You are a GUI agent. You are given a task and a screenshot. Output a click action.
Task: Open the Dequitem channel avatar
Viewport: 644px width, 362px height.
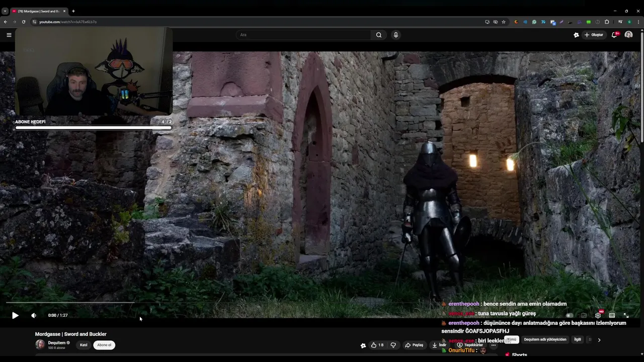(40, 344)
